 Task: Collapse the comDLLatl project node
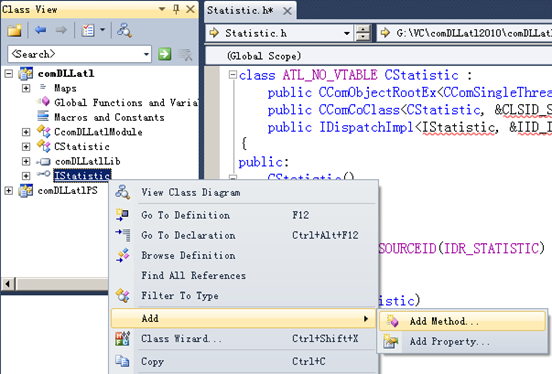coord(9,74)
